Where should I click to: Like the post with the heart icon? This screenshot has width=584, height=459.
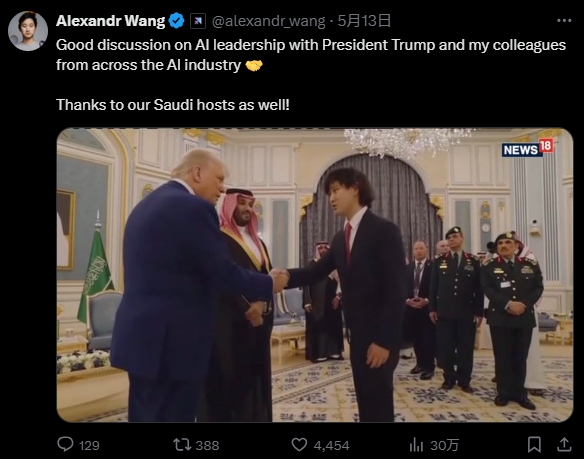tap(299, 444)
